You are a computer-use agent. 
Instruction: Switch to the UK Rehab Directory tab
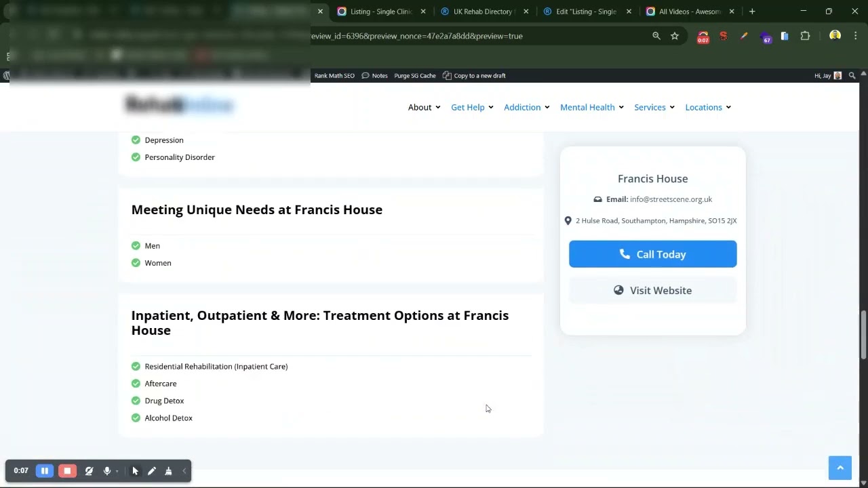click(484, 12)
